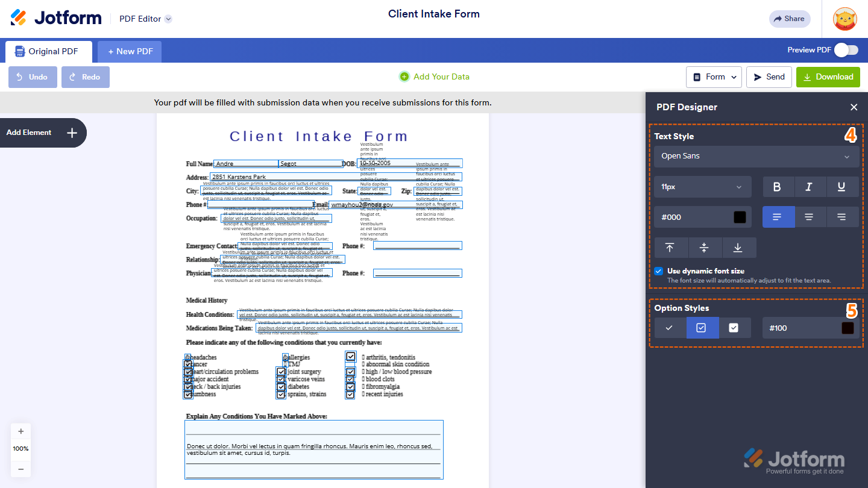Set vertical alignment to top

click(x=670, y=248)
